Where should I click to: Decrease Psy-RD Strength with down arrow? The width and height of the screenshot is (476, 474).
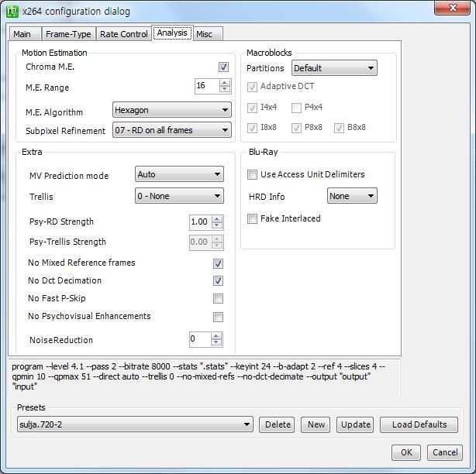217,225
